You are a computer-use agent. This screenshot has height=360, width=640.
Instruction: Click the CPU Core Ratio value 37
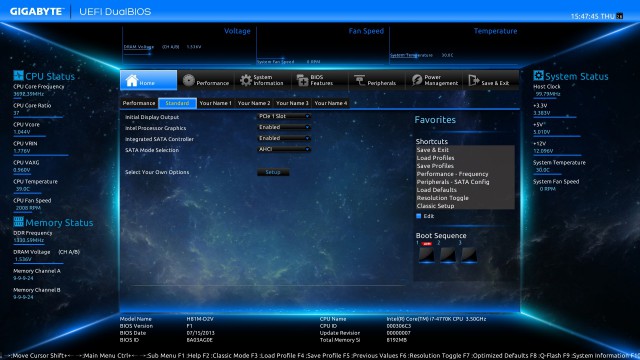[16, 113]
